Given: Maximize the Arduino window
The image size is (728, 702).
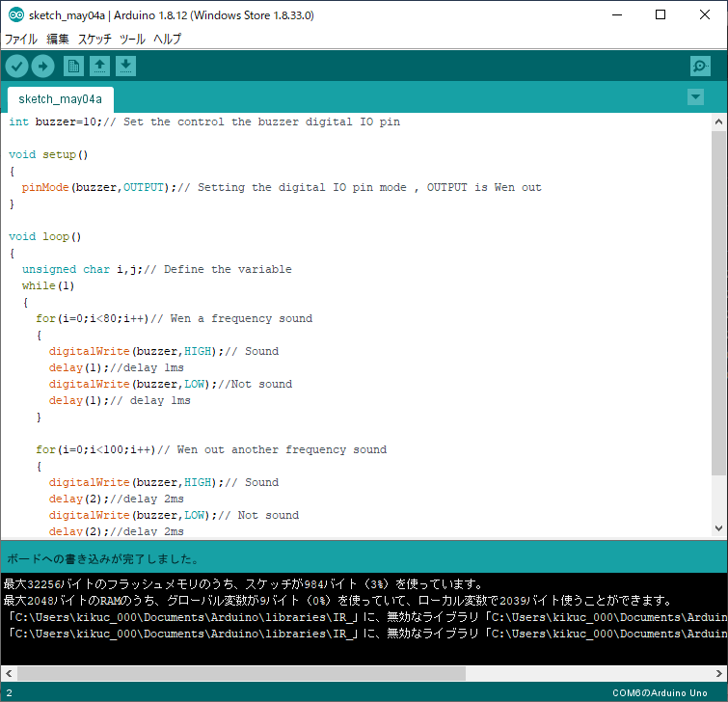Looking at the screenshot, I should pyautogui.click(x=661, y=15).
